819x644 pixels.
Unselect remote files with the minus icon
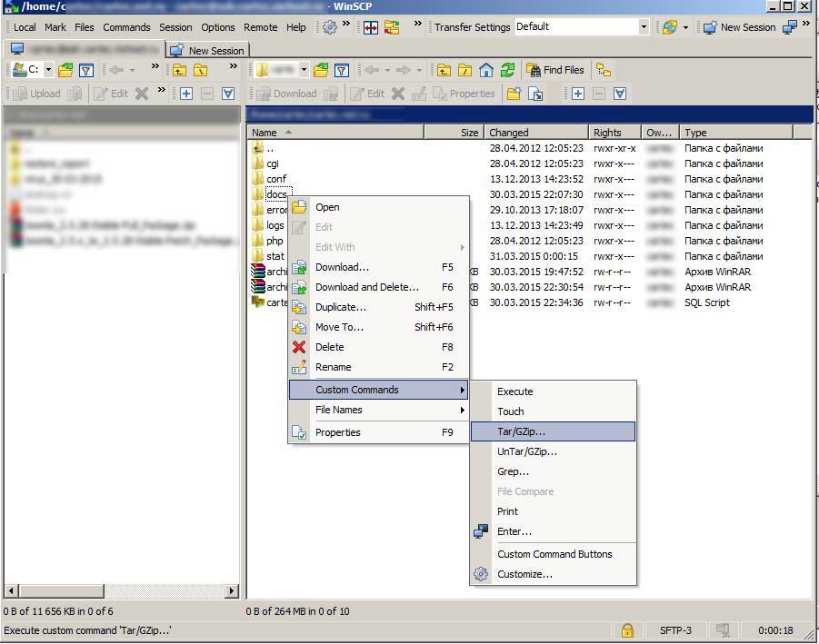coord(599,94)
